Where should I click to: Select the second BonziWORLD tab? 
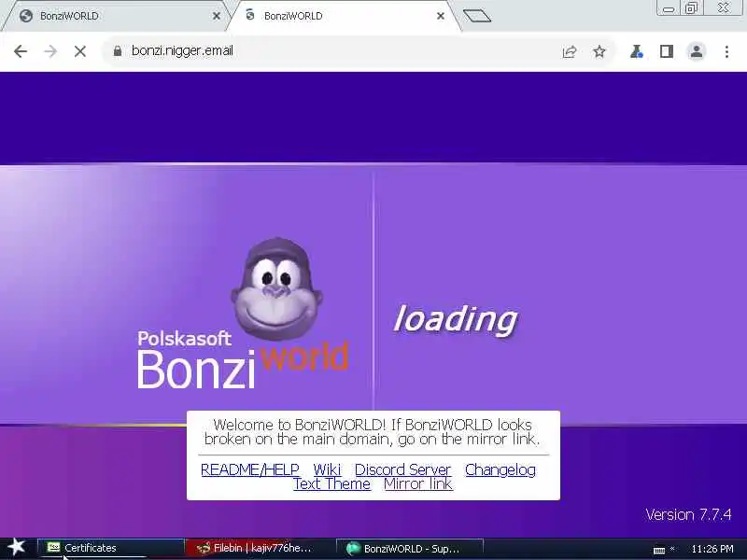click(x=343, y=16)
